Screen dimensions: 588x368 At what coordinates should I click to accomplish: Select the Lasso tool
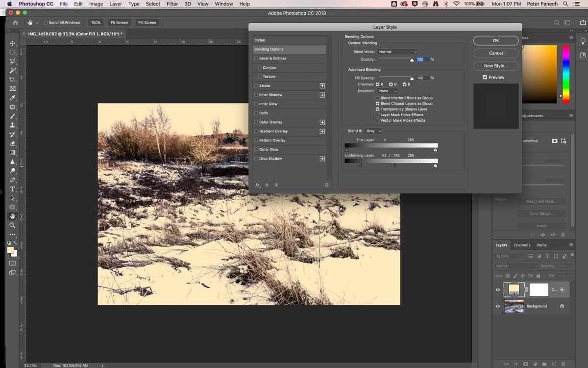(12, 61)
